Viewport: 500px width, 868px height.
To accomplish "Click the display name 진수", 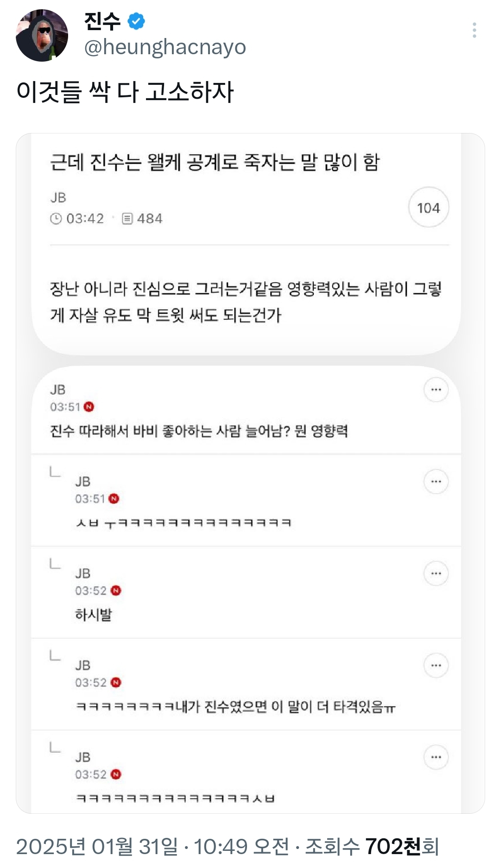I will click(102, 21).
